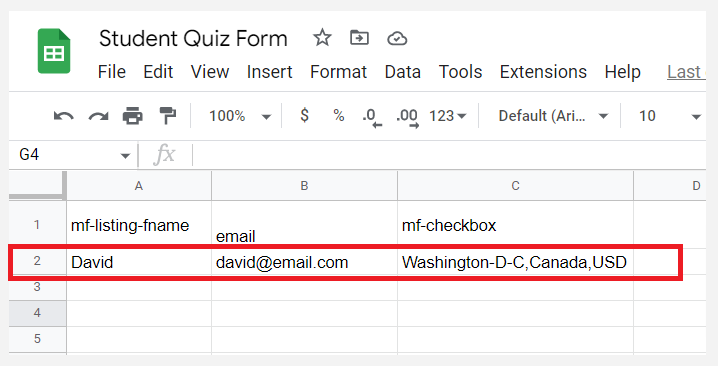The width and height of the screenshot is (718, 366).
Task: Click the Undo arrow icon
Action: [63, 116]
